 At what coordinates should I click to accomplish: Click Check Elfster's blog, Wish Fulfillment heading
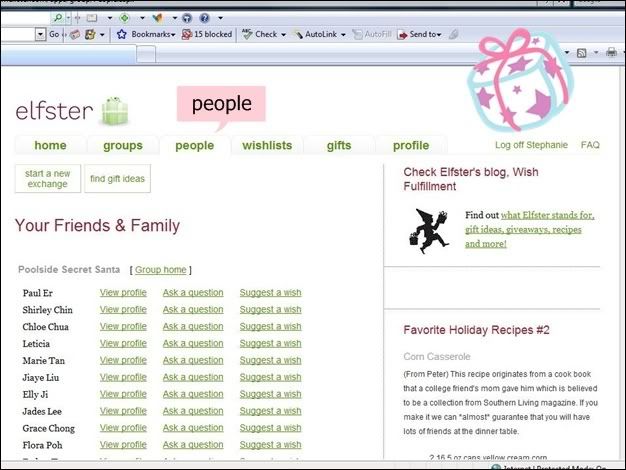[x=471, y=179]
